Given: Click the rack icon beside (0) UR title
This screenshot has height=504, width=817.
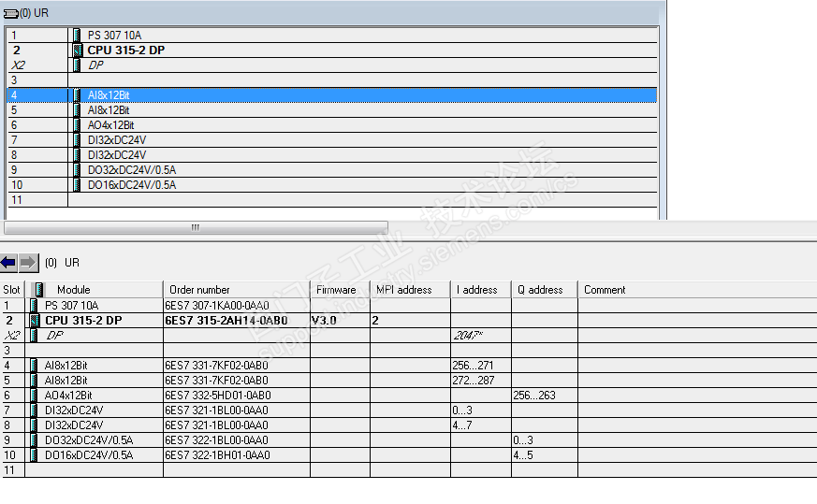Looking at the screenshot, I should [x=11, y=13].
